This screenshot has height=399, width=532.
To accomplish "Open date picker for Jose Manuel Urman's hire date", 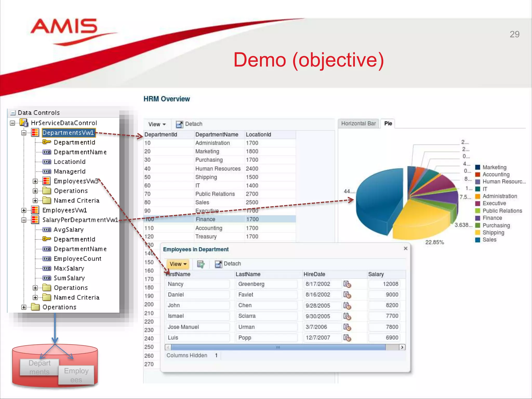I will (x=347, y=327).
